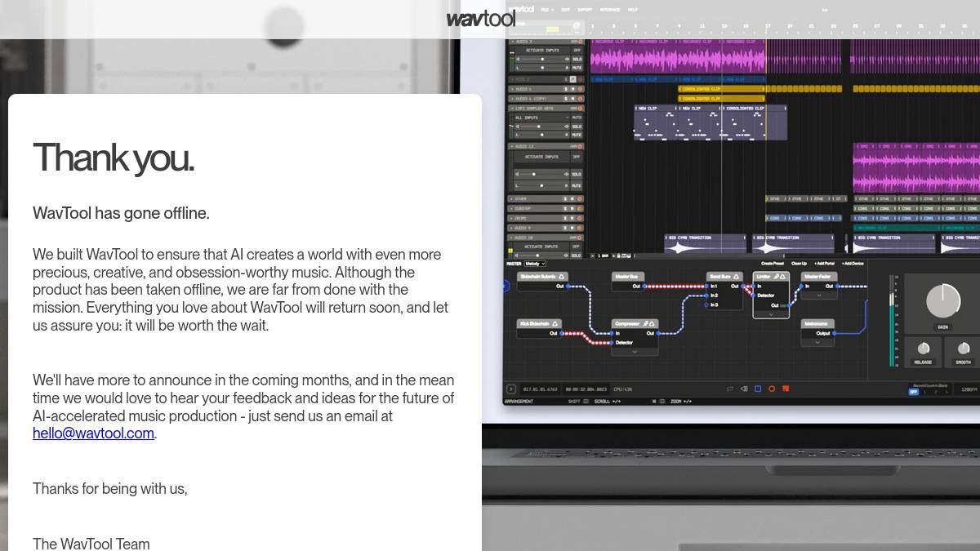Viewport: 980px width, 551px height.
Task: Click the record-arm circle on Lofi Sampler Keys track
Action: (580, 108)
